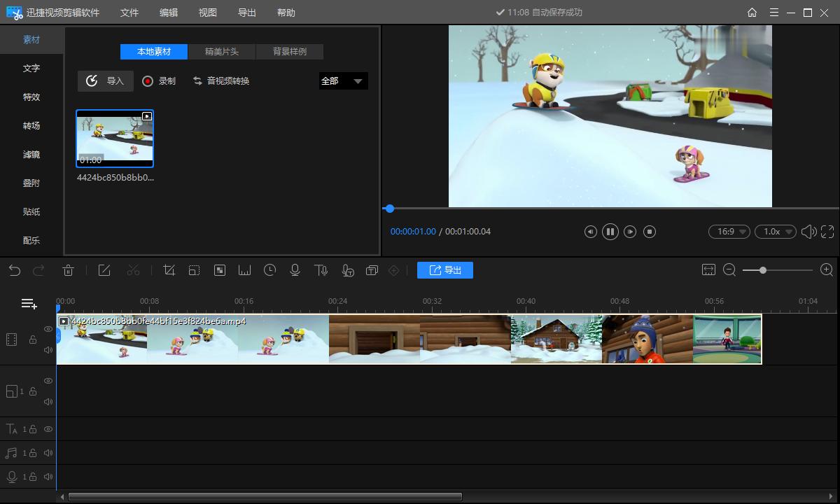This screenshot has height=504, width=840.
Task: Click the timeline zoom slider handle
Action: [x=763, y=270]
